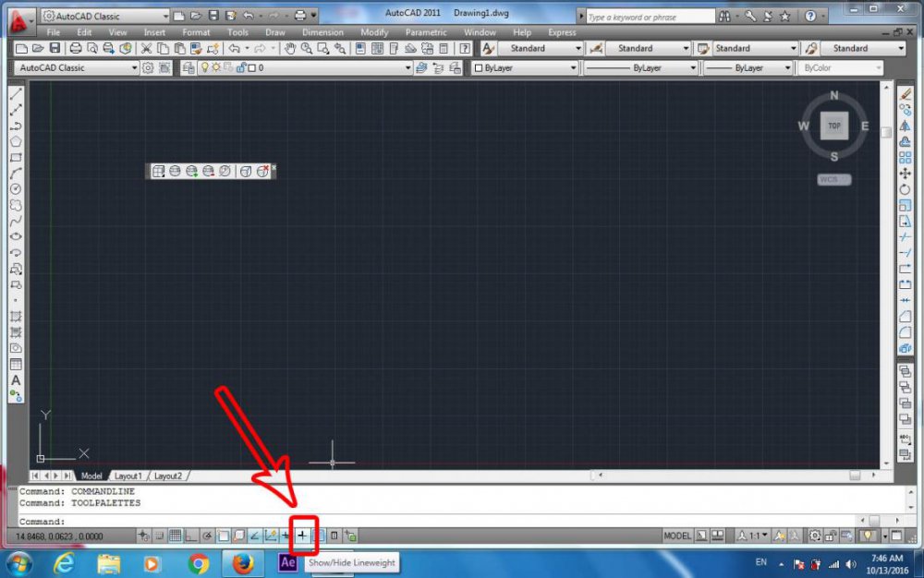Click the Pan hand icon
The width and height of the screenshot is (924, 578).
(x=289, y=48)
